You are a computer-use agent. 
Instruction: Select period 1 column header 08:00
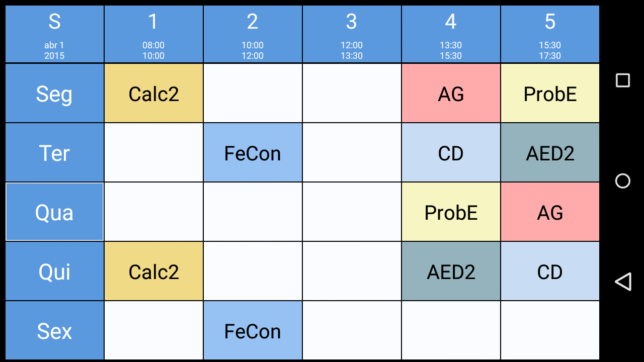[x=153, y=34]
